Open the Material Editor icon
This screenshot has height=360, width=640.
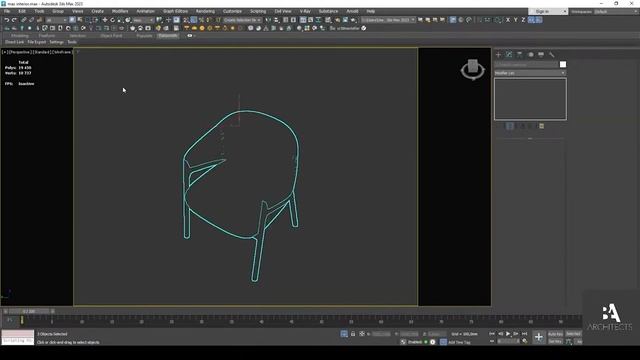coord(328,20)
